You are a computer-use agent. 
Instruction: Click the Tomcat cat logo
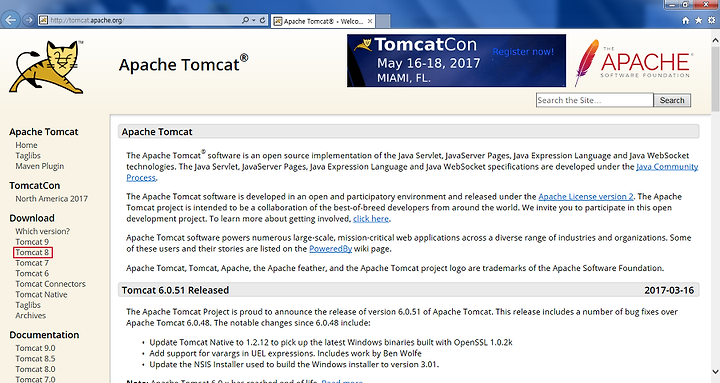click(x=46, y=67)
